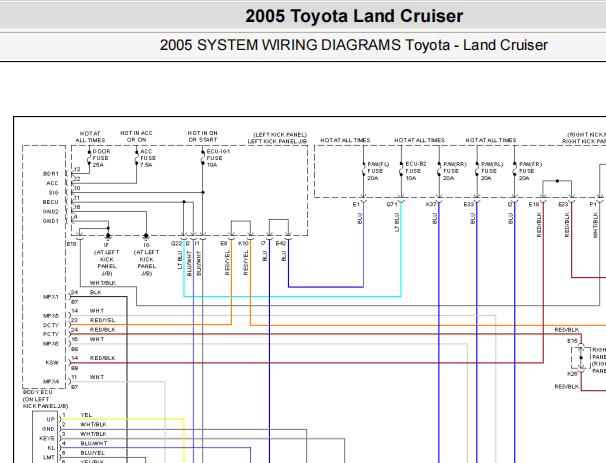Click the 'E42' connector label
Viewport: 606px width, 463px height.
(281, 243)
